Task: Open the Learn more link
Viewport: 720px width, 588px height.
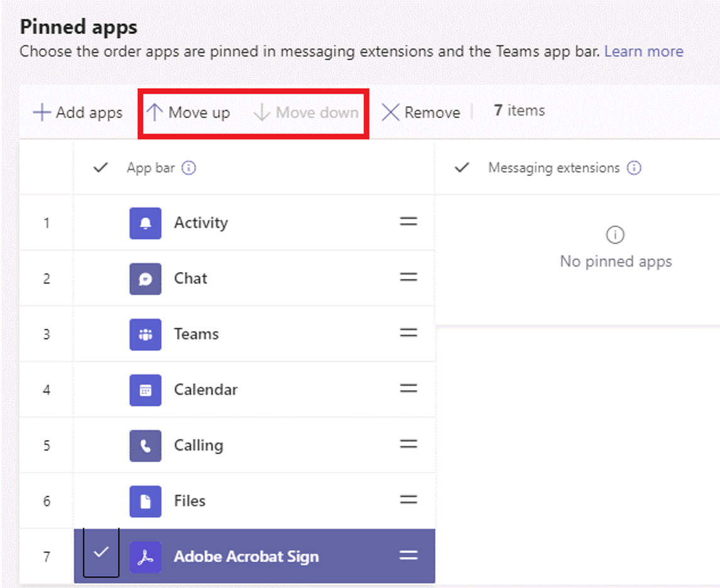Action: 643,51
